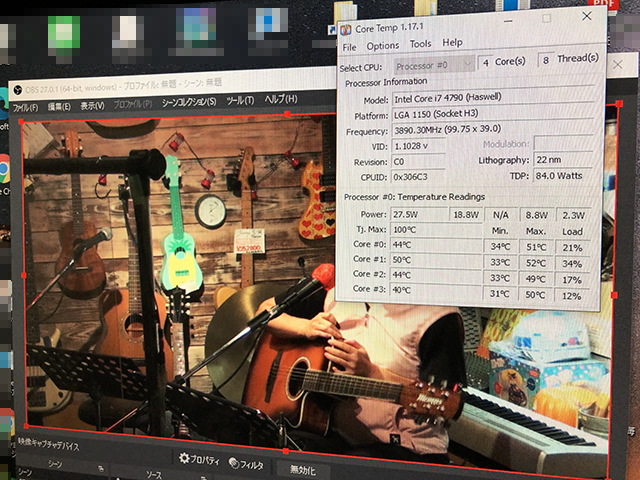
Task: Click the Core #3 load 12%
Action: point(572,296)
